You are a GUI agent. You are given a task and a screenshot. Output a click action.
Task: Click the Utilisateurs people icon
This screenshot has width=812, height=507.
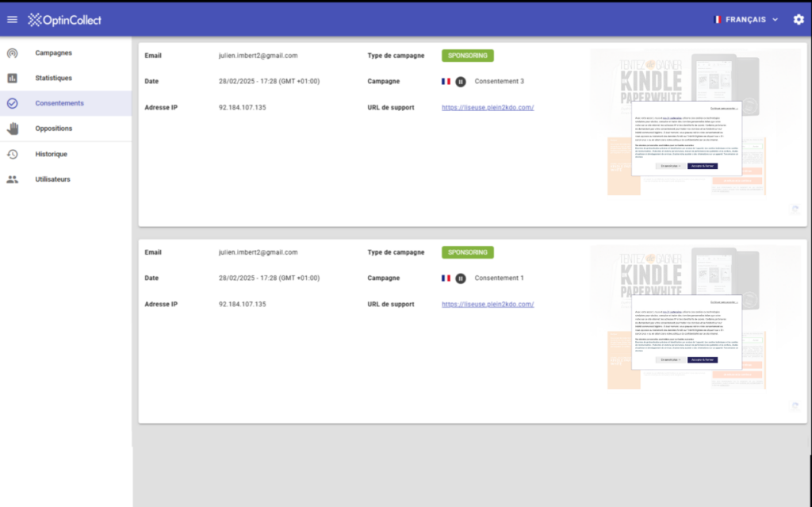click(x=12, y=179)
